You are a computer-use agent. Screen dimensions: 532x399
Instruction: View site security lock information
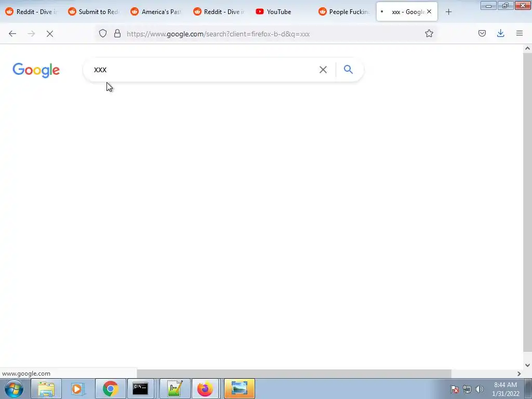tap(117, 33)
